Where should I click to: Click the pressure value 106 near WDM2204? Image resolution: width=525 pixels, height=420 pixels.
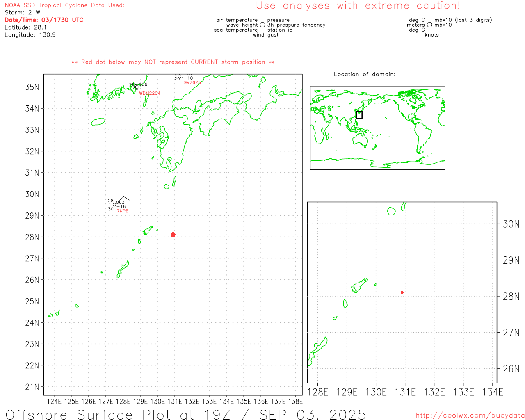pos(143,84)
